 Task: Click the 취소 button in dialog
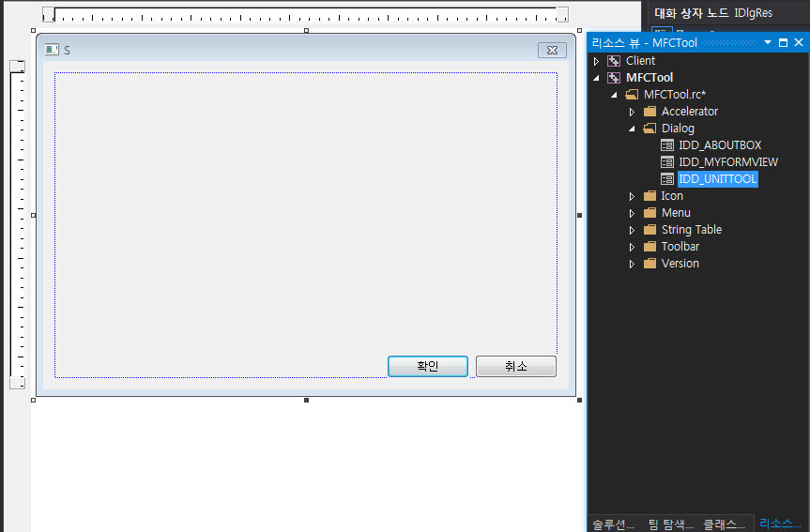point(516,366)
